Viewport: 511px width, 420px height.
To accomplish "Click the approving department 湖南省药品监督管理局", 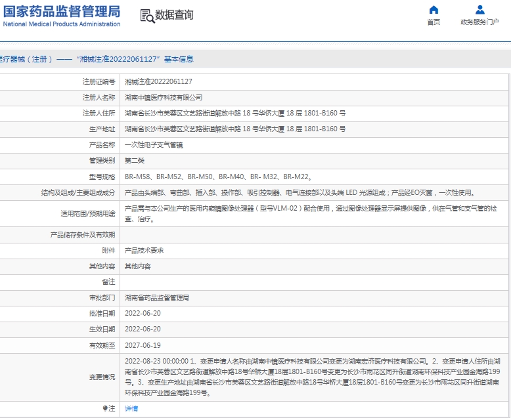I will click(157, 298).
